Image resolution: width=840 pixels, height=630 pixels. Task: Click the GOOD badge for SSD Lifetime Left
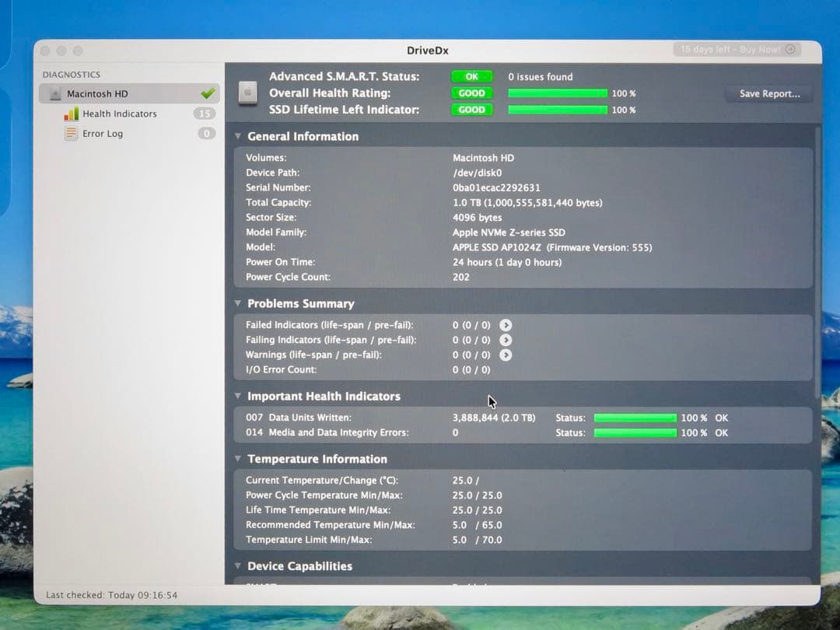point(471,110)
